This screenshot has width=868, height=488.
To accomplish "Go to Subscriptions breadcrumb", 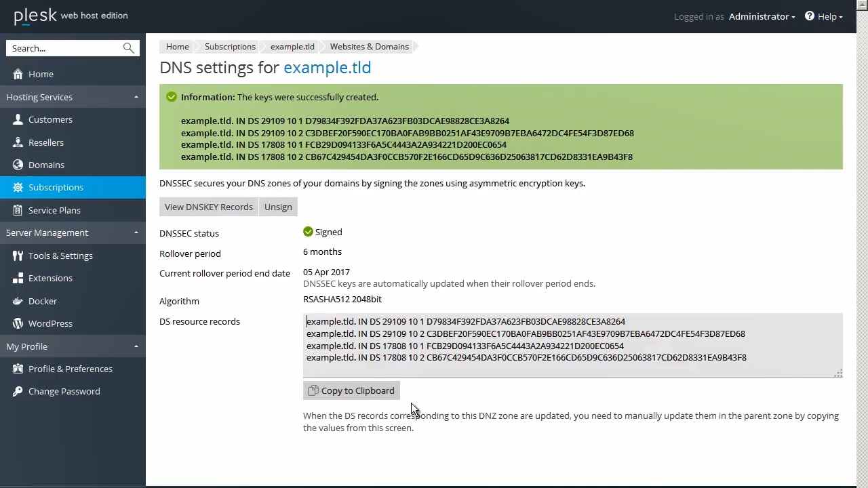I will [230, 47].
